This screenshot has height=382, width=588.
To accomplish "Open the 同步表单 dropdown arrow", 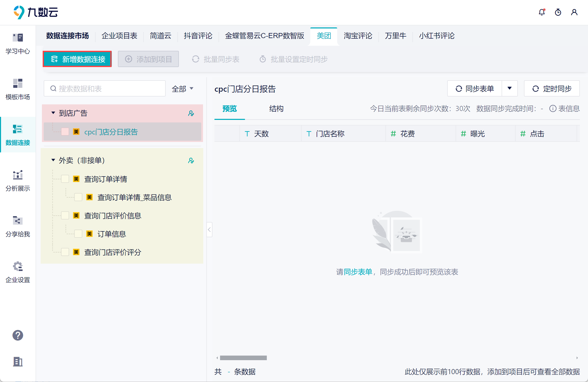I will point(509,88).
